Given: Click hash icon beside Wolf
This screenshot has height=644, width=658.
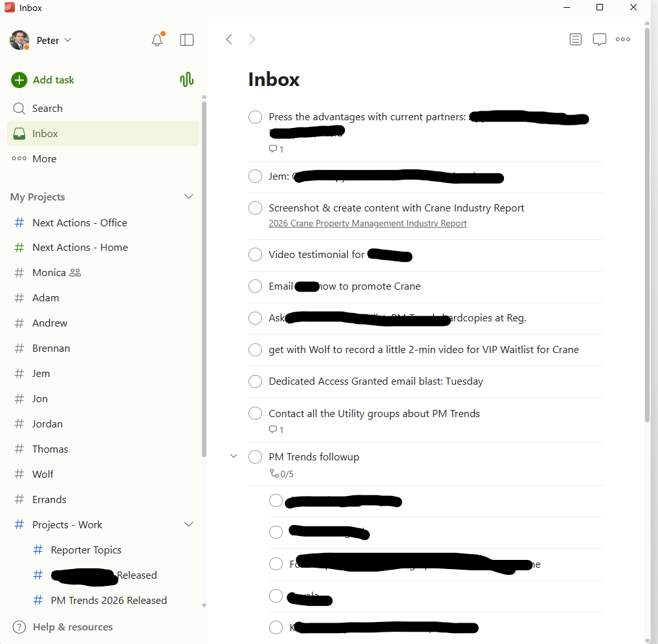Looking at the screenshot, I should [x=19, y=474].
